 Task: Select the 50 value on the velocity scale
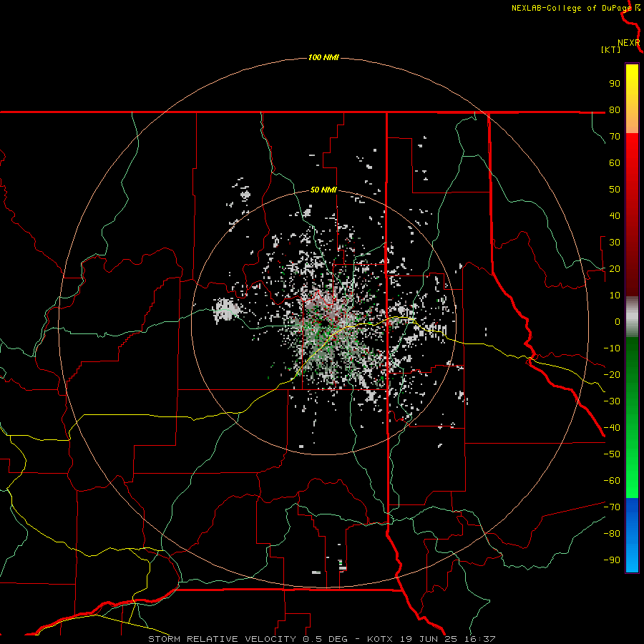[615, 190]
